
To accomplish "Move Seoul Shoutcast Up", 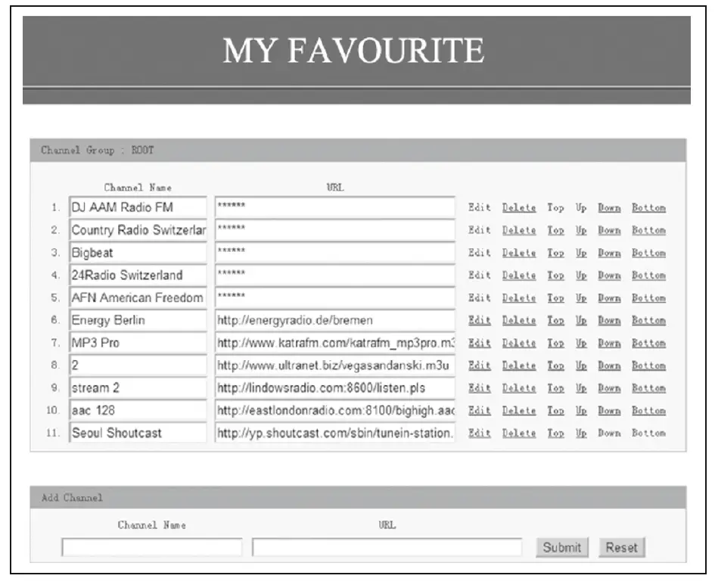I will (x=580, y=433).
